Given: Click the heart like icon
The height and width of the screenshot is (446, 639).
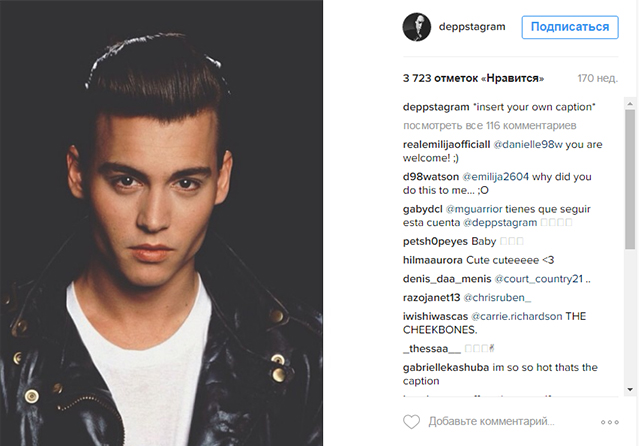Looking at the screenshot, I should (x=411, y=422).
